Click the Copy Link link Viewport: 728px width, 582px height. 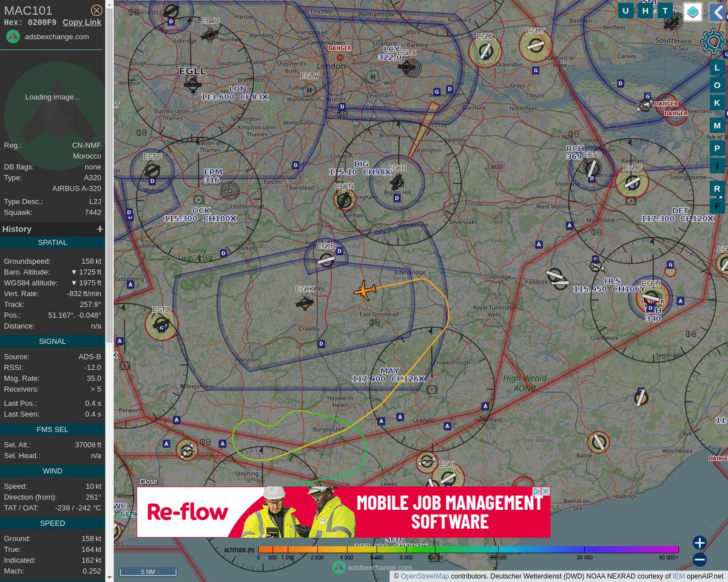[81, 22]
